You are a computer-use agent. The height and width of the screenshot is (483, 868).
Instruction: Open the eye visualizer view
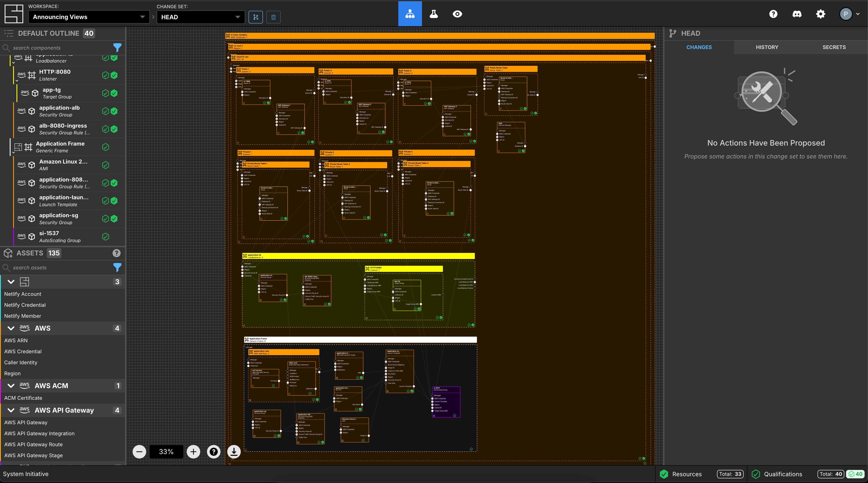click(x=457, y=14)
